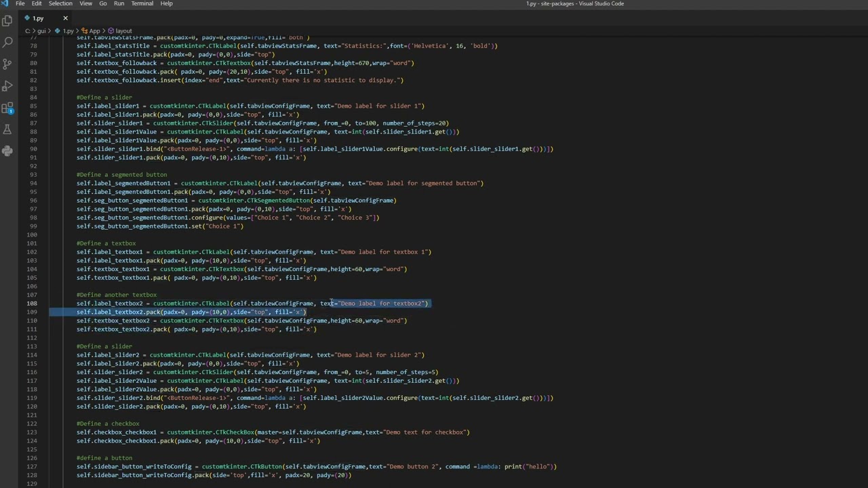868x488 pixels.
Task: Click 'self.sidebar_button_writeToConfig.pack' on line 128
Action: click(x=141, y=475)
